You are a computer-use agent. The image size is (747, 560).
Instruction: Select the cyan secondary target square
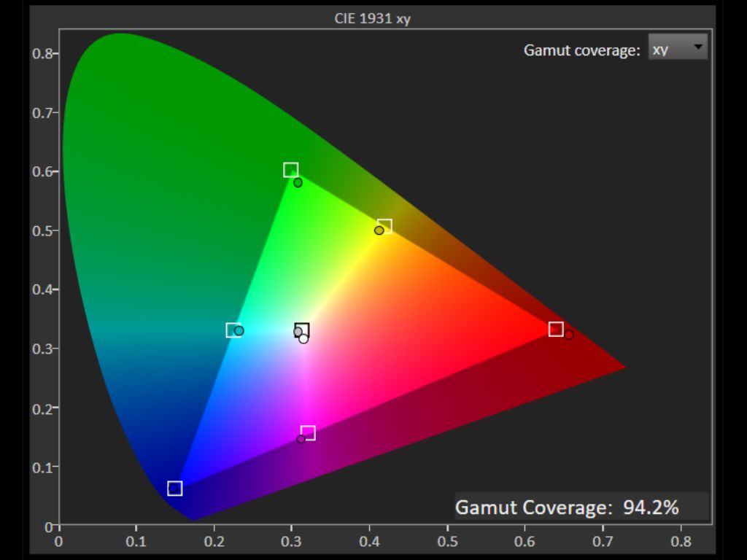pos(233,330)
